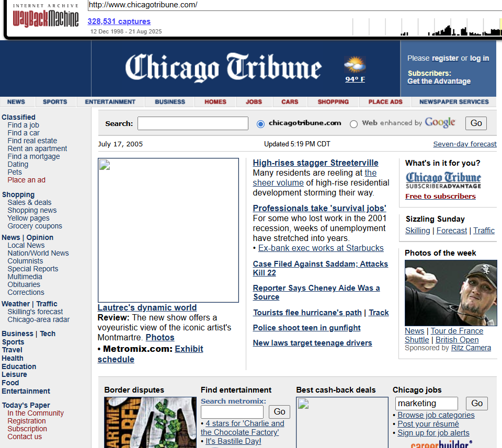This screenshot has height=448, width=502.
Task: Open the NEWS menu tab
Action: (16, 102)
